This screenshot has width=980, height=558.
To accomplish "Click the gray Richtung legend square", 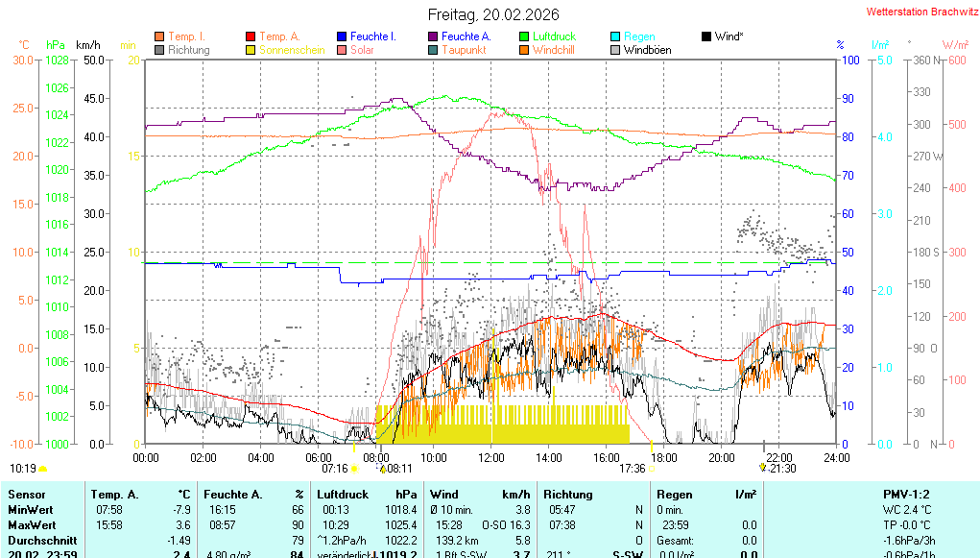I will tap(159, 50).
